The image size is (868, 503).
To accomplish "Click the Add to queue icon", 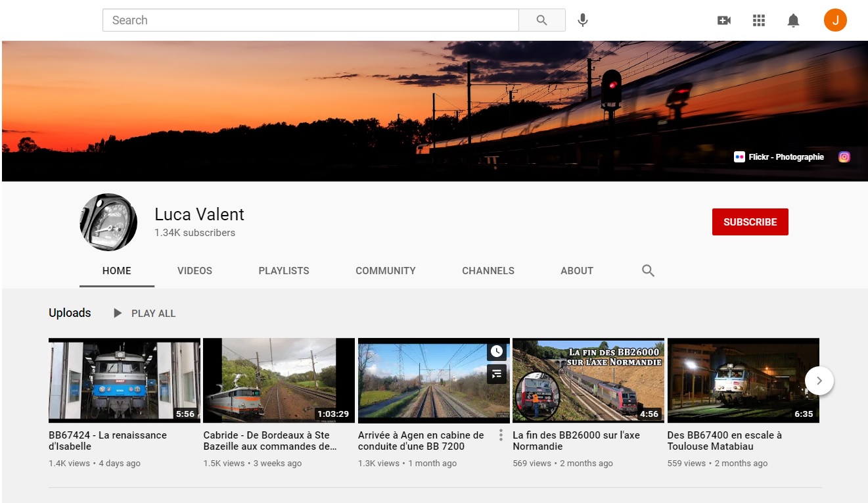I will pos(497,374).
